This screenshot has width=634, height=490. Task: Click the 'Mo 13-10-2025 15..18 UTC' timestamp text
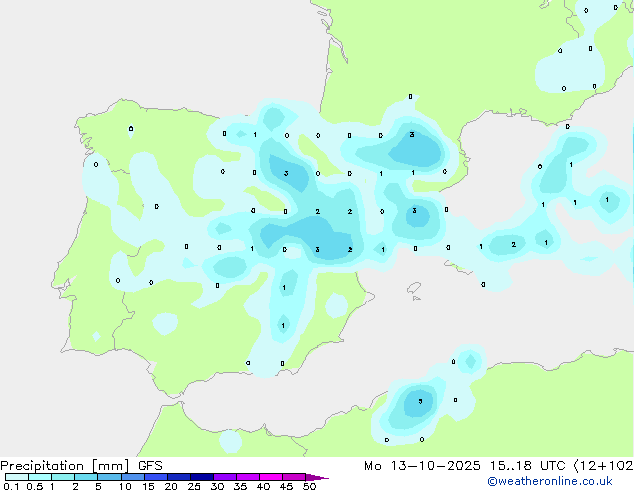click(x=465, y=466)
